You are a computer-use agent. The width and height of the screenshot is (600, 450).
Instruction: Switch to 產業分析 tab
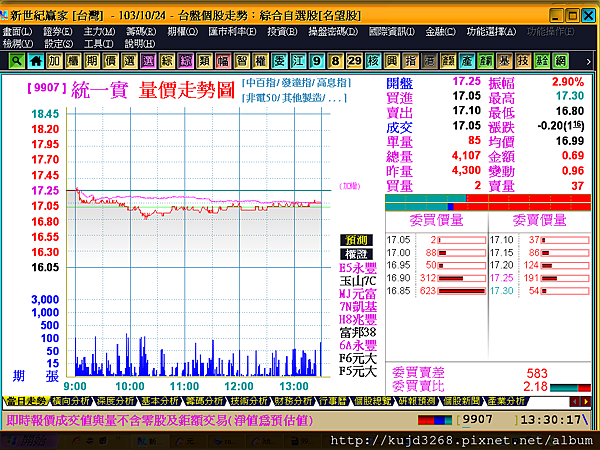(x=506, y=401)
